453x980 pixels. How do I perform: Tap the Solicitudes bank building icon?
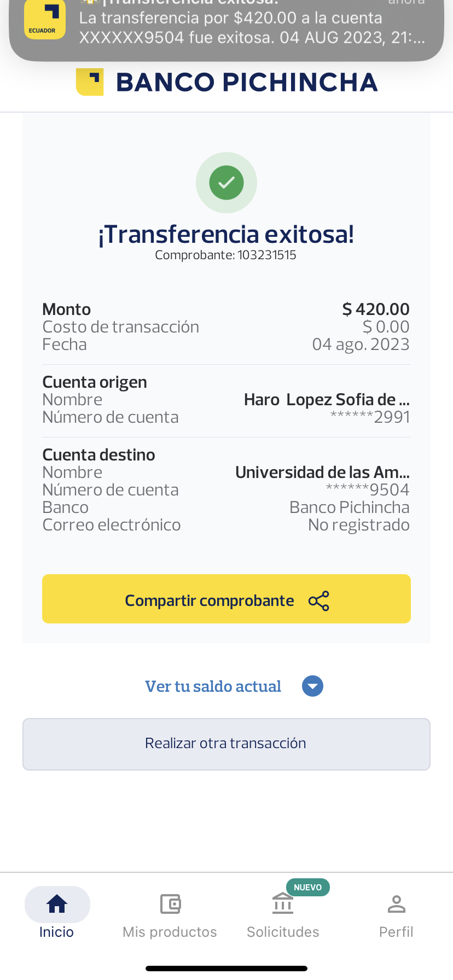coord(283,904)
